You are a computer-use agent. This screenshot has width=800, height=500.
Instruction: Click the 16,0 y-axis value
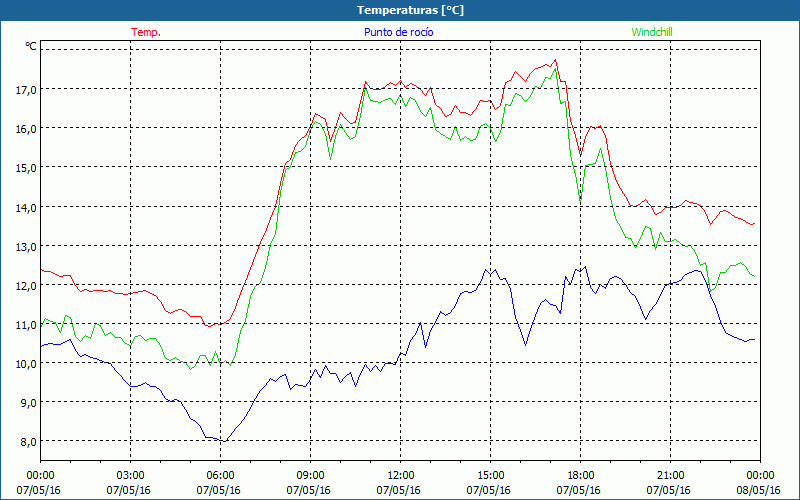tap(27, 129)
